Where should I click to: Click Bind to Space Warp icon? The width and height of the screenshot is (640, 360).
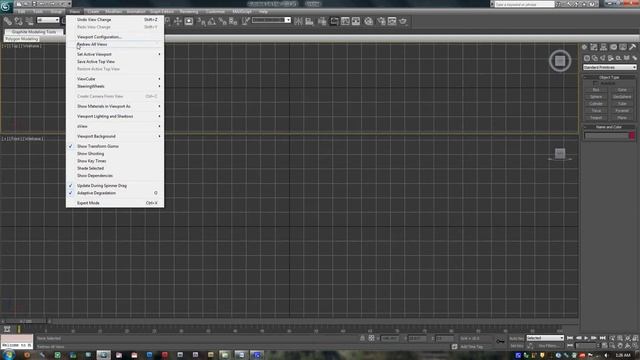(x=29, y=21)
